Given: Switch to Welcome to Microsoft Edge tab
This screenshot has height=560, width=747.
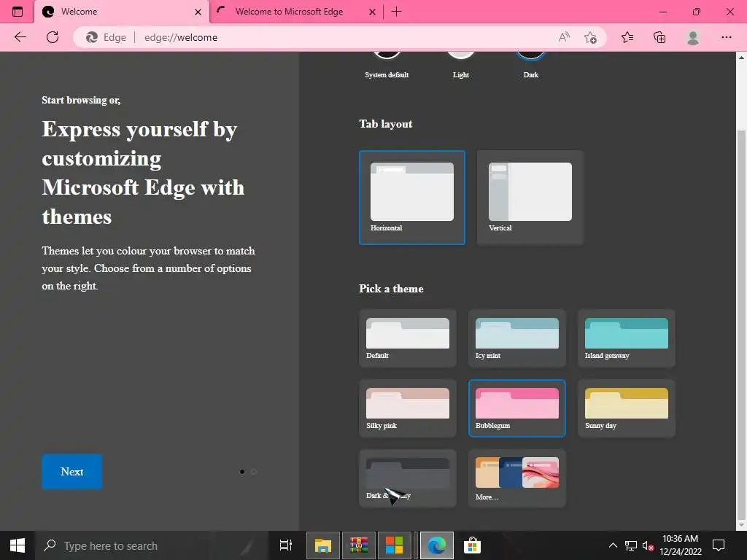Looking at the screenshot, I should (x=296, y=12).
